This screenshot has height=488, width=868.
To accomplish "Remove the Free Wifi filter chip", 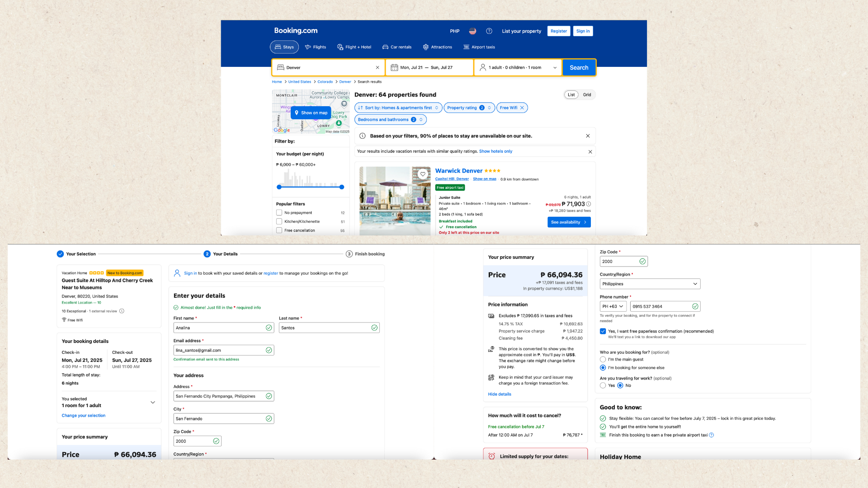I will 522,108.
